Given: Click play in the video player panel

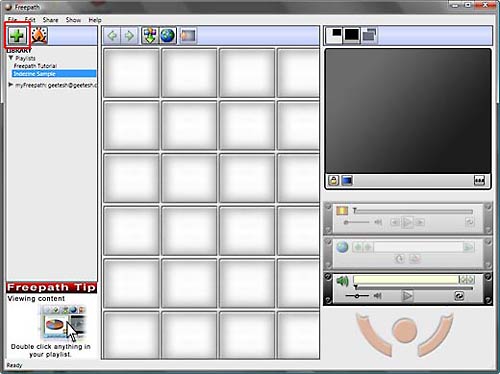Looking at the screenshot, I should [407, 222].
